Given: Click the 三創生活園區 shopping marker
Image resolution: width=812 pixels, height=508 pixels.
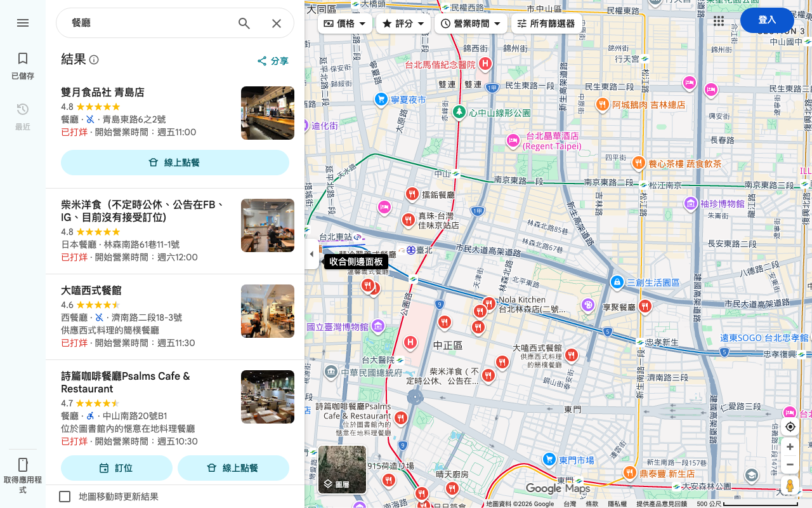Looking at the screenshot, I should click(x=617, y=282).
